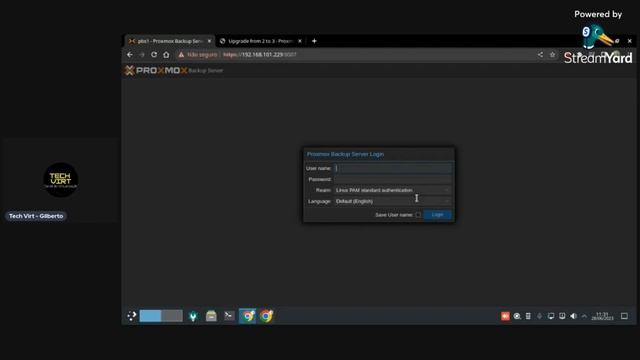Switch to first virtual desktop in pager
This screenshot has width=640, height=360.
point(150,316)
